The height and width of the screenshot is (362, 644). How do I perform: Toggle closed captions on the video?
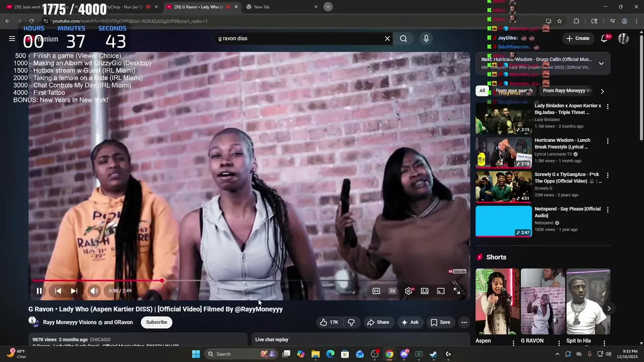coord(376,291)
